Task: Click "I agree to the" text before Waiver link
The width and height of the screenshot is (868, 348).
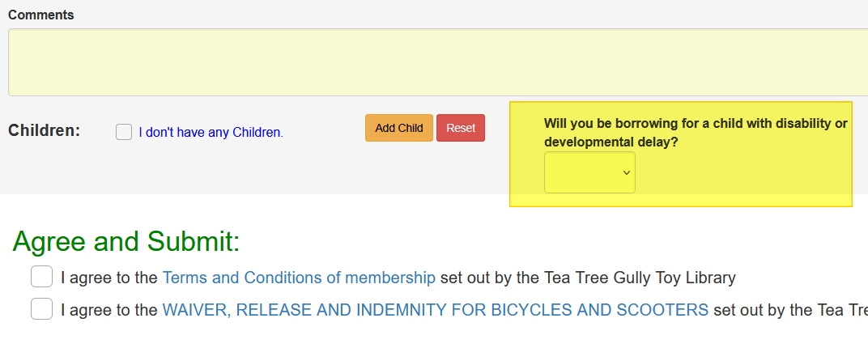Action: pos(109,309)
